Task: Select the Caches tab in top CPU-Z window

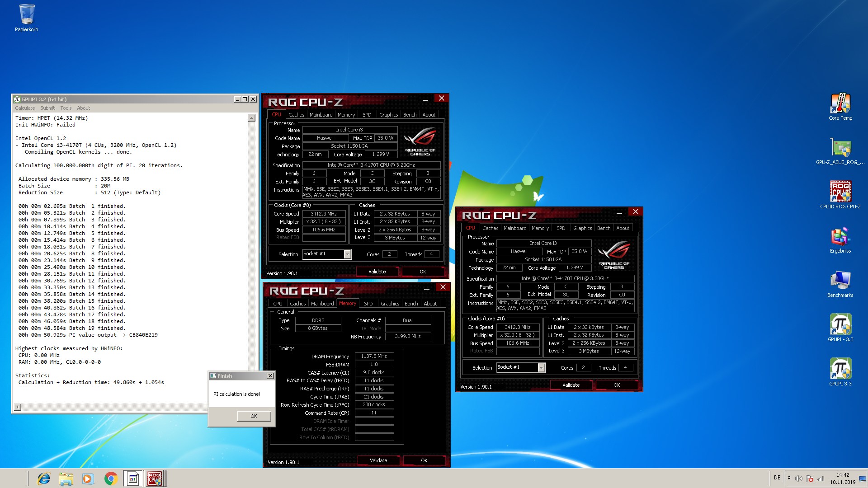Action: point(297,115)
